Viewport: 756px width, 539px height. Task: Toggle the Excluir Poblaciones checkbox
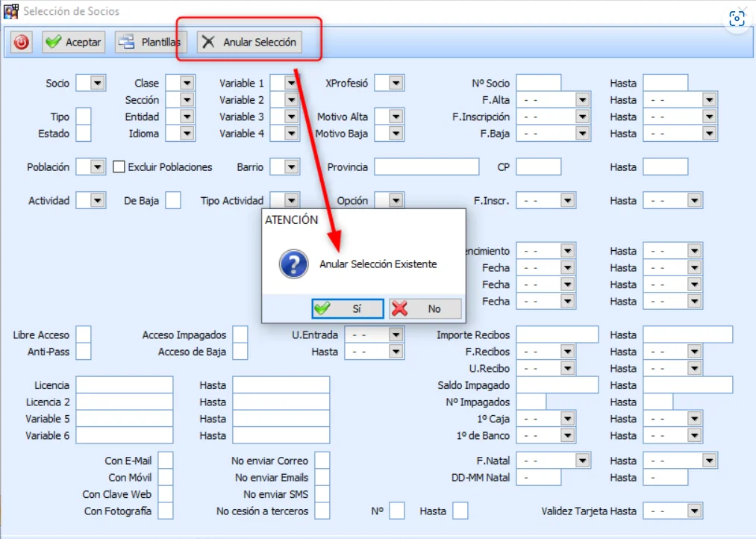click(119, 167)
